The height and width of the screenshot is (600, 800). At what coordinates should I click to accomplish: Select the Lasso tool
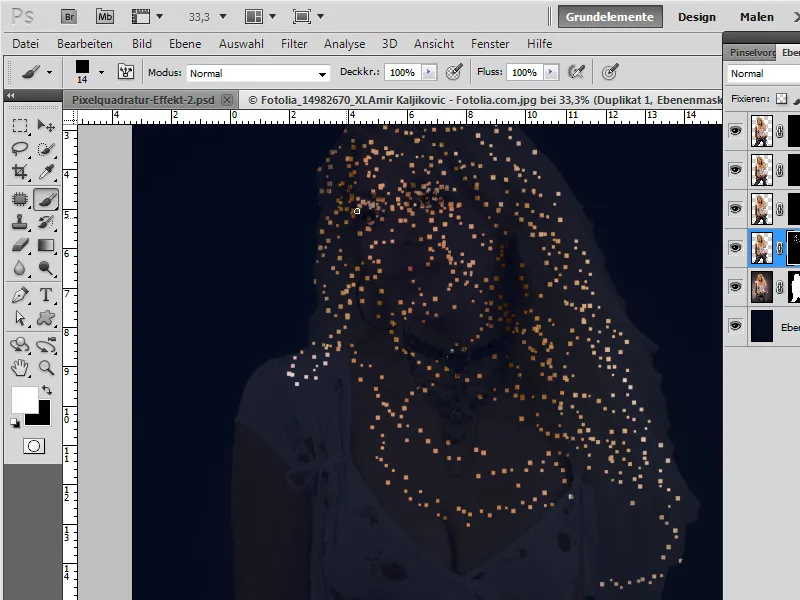click(x=20, y=148)
